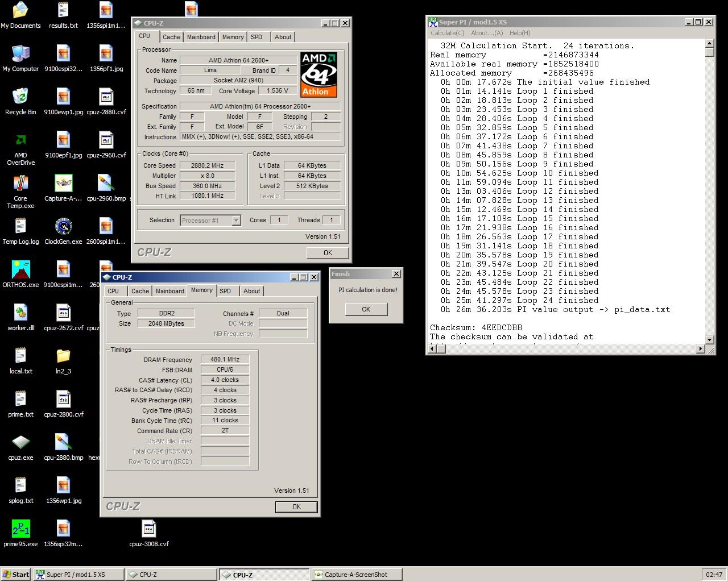Open My Computer desktop icon
Screen dimensions: 728x582
(x=20, y=58)
